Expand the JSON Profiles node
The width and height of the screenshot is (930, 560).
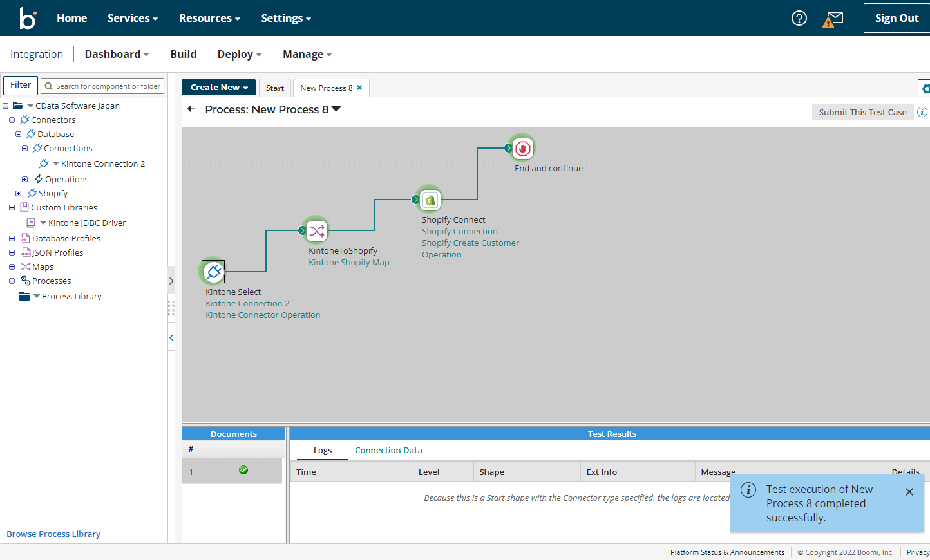[x=12, y=252]
